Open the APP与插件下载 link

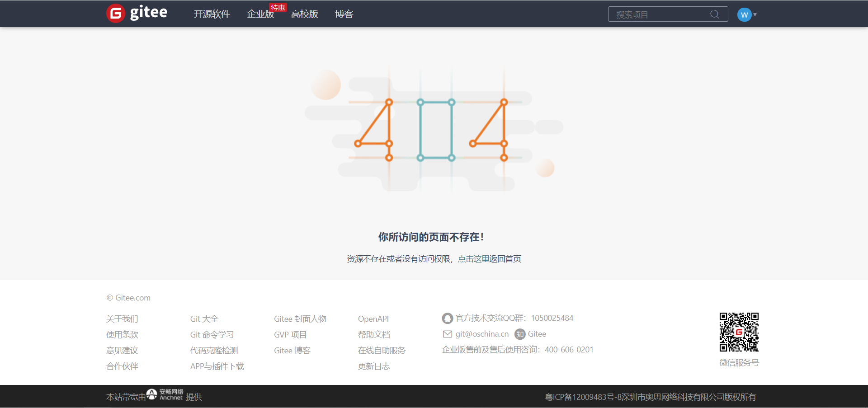click(217, 366)
